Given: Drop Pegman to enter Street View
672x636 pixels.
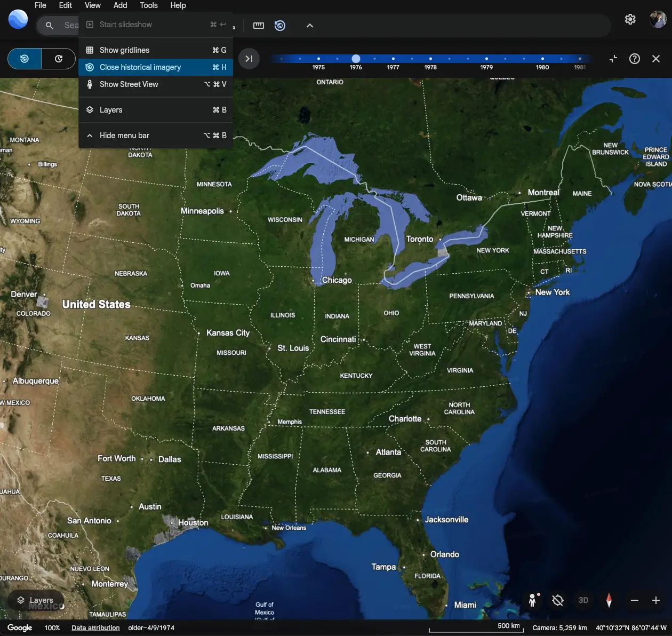Looking at the screenshot, I should click(x=532, y=600).
